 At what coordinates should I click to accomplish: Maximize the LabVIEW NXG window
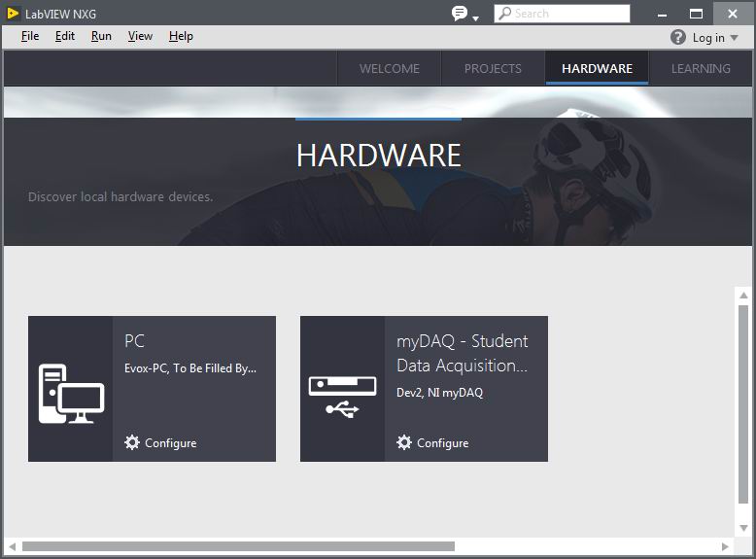pyautogui.click(x=696, y=14)
